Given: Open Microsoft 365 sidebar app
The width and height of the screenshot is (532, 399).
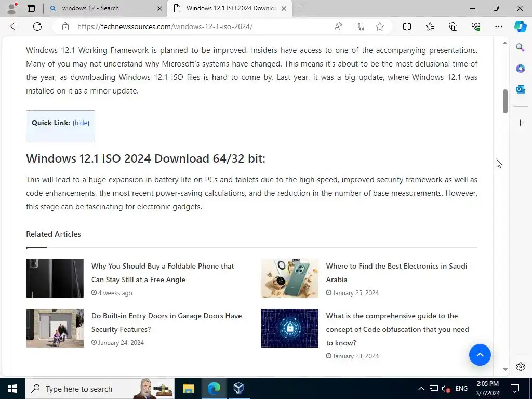Looking at the screenshot, I should pyautogui.click(x=520, y=68).
